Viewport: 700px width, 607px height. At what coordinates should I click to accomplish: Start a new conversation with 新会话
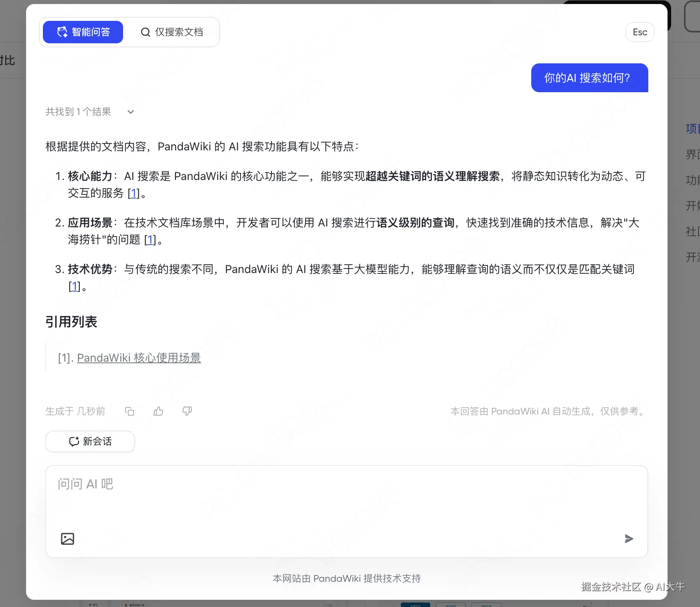[90, 441]
